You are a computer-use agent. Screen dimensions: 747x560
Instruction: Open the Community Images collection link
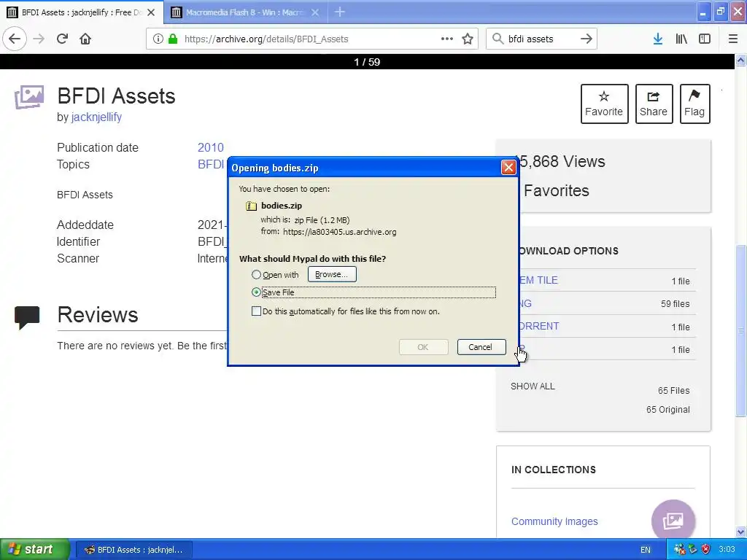pyautogui.click(x=554, y=521)
